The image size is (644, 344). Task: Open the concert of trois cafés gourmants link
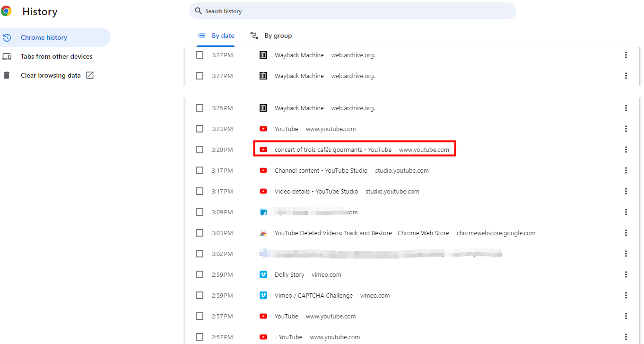333,150
